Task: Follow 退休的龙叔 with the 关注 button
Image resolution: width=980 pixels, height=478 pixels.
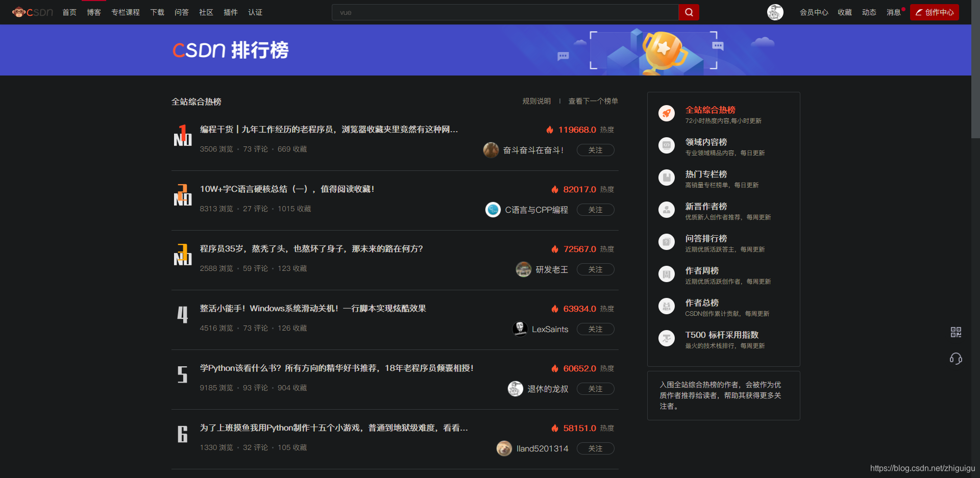Action: pyautogui.click(x=596, y=389)
